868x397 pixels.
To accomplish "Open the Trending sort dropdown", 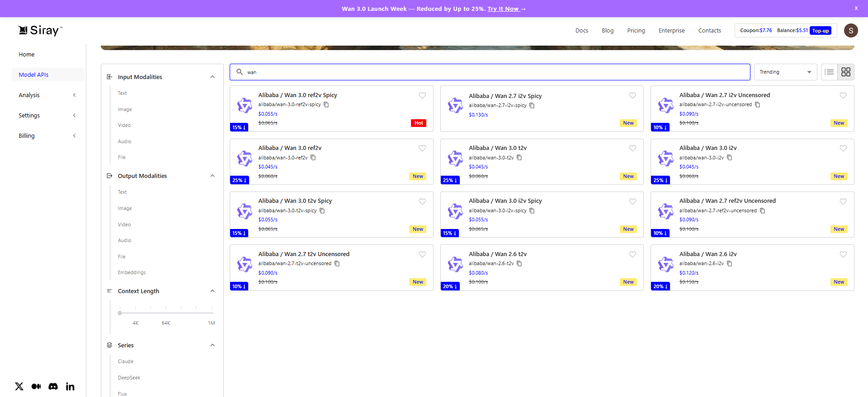I will (x=785, y=72).
